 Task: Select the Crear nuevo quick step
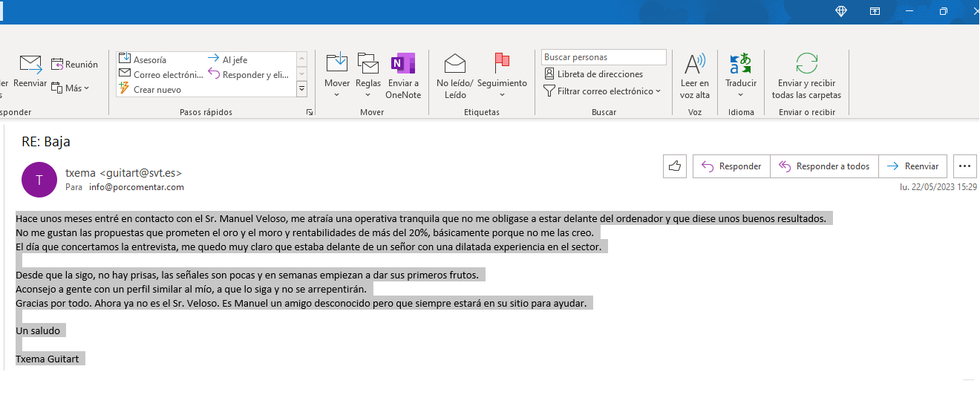click(x=150, y=89)
